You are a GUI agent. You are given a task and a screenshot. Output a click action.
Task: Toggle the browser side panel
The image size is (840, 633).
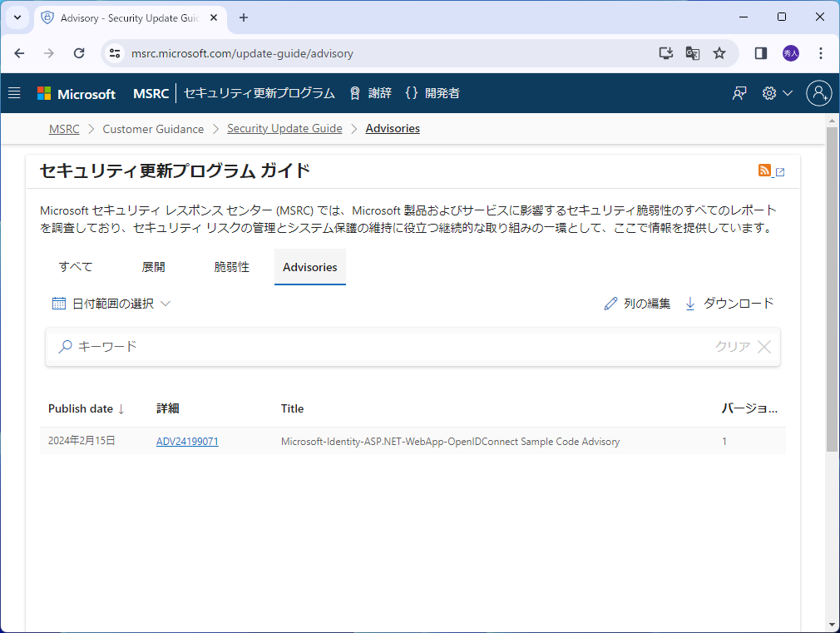click(761, 53)
